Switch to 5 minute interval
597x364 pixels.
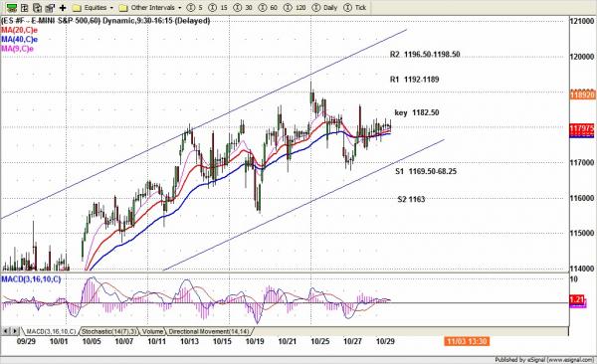(195, 7)
